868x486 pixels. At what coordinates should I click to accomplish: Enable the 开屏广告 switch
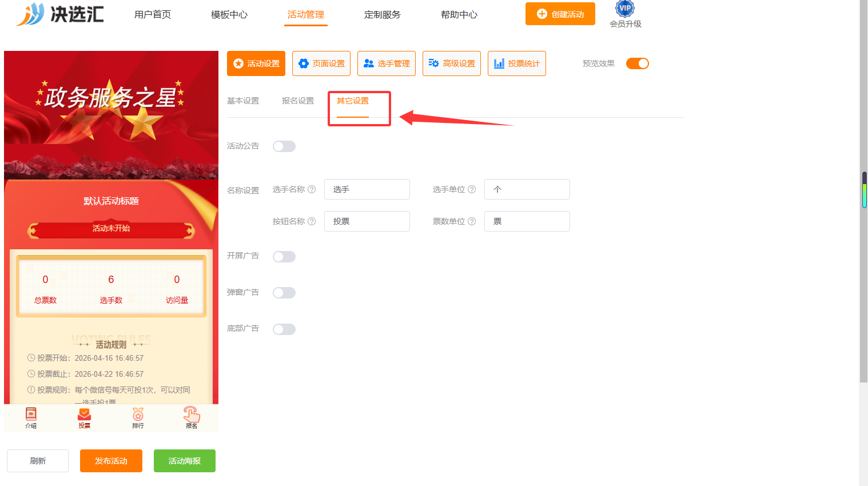click(284, 257)
